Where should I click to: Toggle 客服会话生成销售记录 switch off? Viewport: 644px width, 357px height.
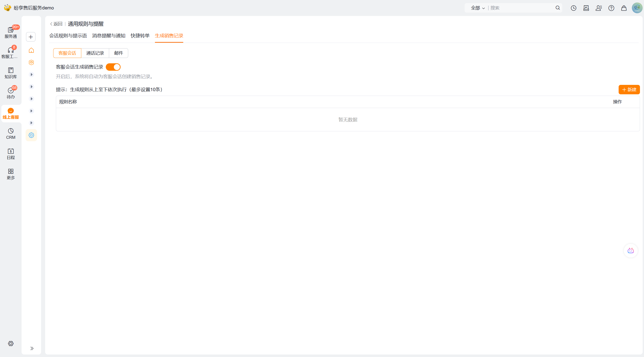click(113, 67)
